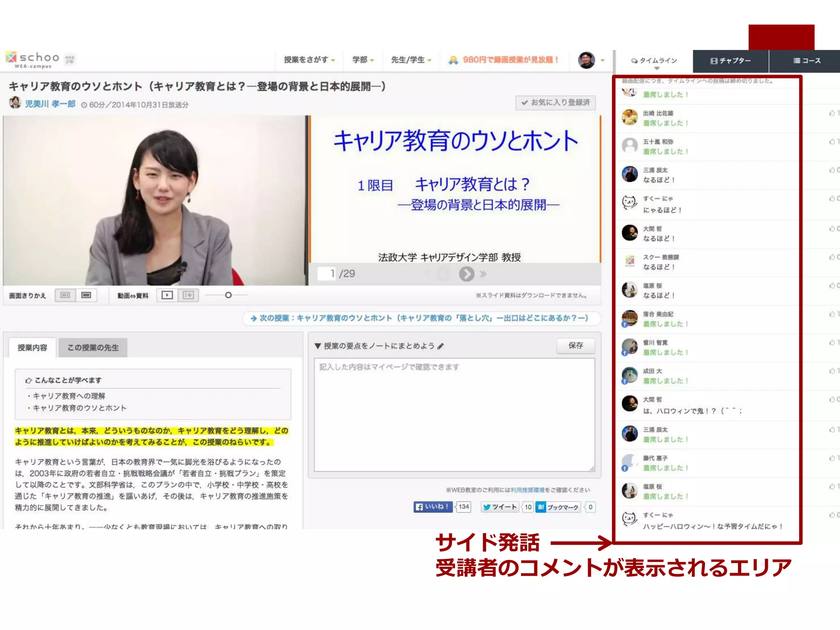Screen dimensions: 840x630
Task: Click the teacher's small avatar beside name
Action: (x=15, y=103)
